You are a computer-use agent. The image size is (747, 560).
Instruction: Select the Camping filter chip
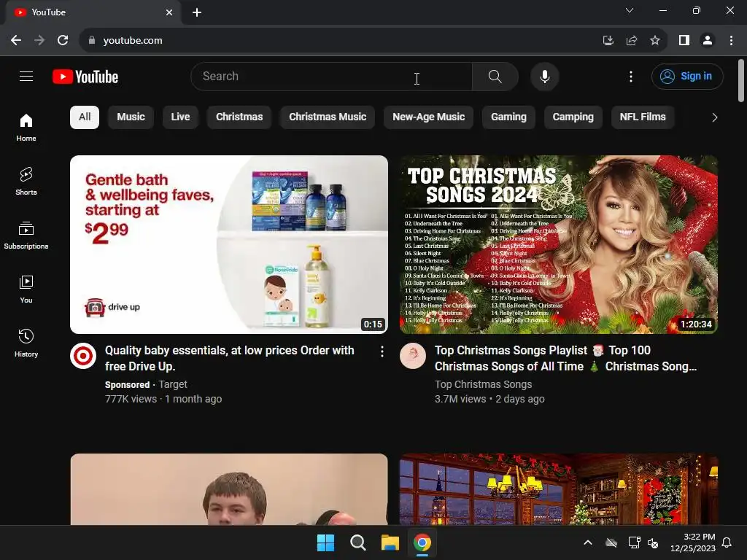click(x=573, y=117)
